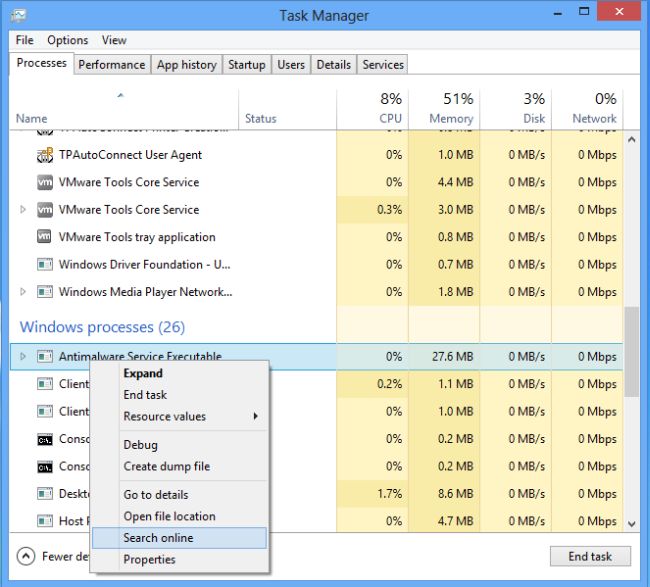Expand Antimalware Service Executable via its arrow
This screenshot has width=650, height=587.
tap(23, 356)
